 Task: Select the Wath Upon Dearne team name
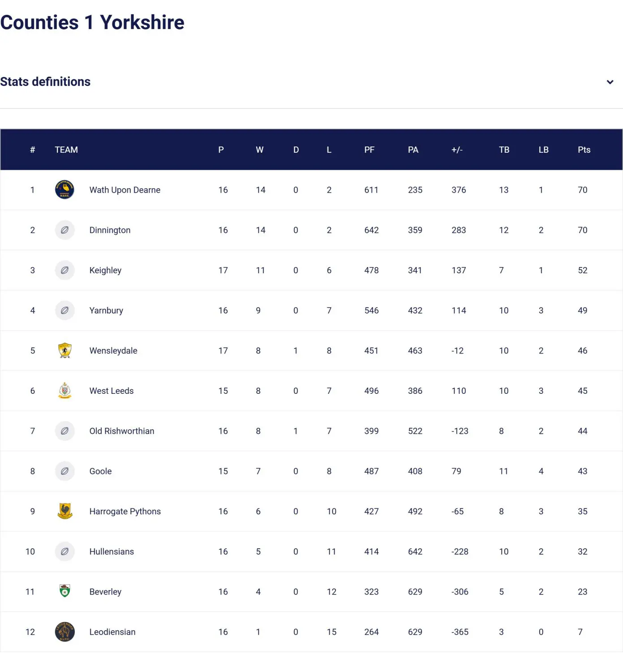pos(125,190)
